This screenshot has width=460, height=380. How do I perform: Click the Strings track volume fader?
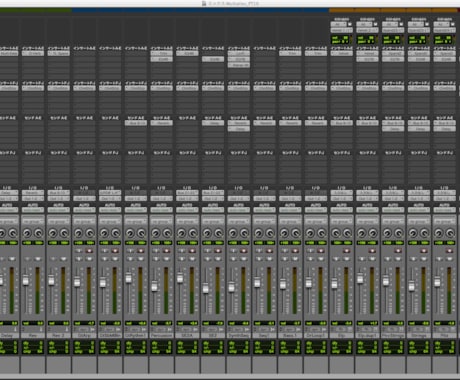pyautogui.click(x=412, y=286)
